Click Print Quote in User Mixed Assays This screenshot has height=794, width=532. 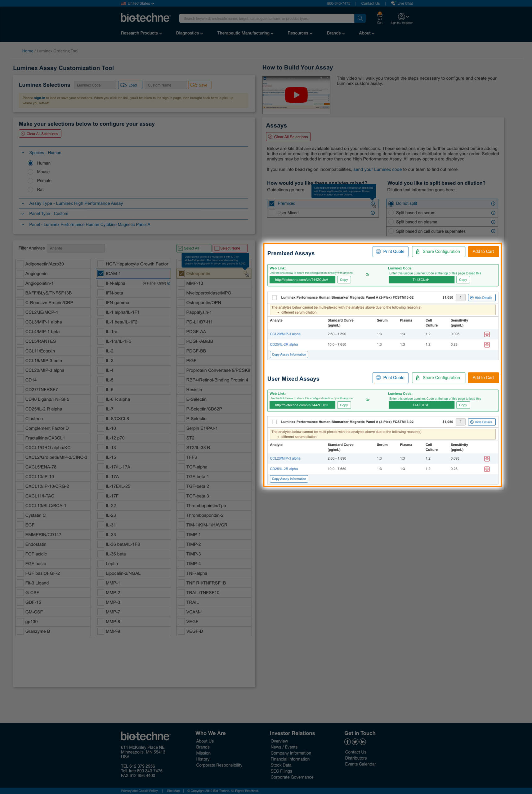coord(390,377)
